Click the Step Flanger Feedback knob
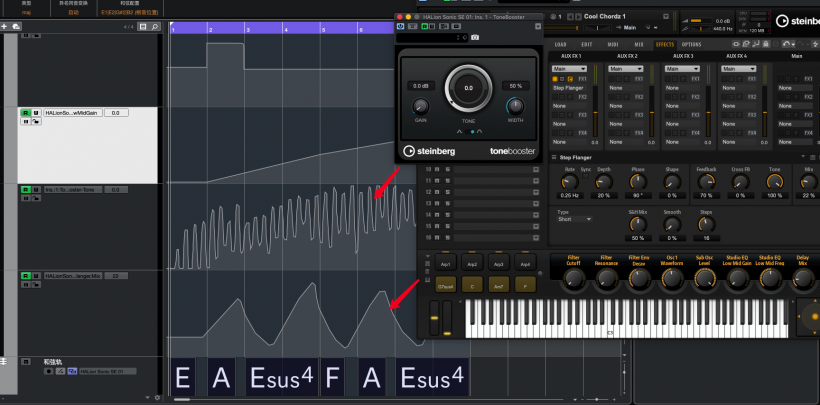The image size is (820, 405). [706, 182]
